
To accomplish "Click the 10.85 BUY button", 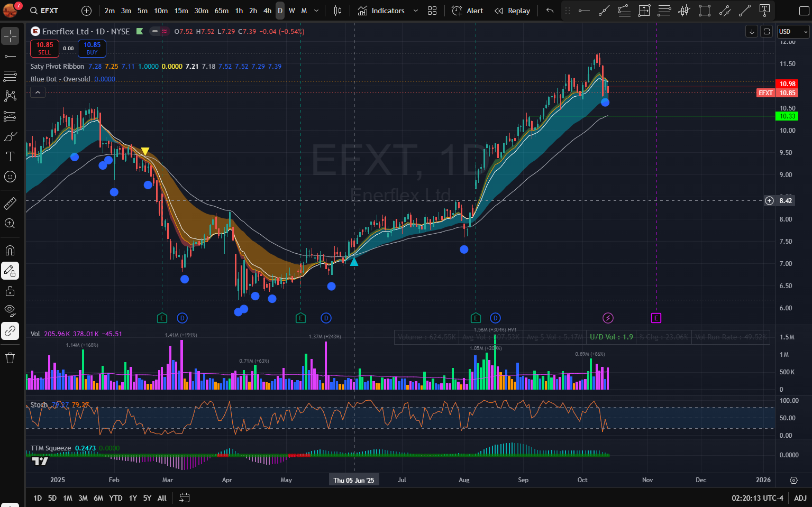I will tap(92, 48).
